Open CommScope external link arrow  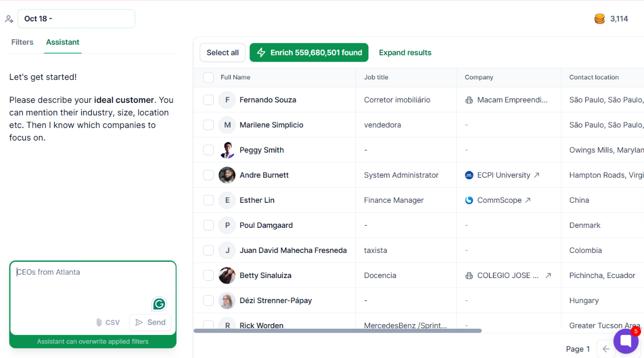(x=528, y=200)
